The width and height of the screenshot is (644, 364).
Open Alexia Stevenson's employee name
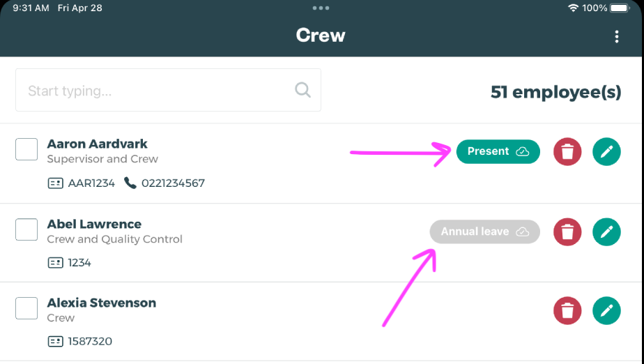click(101, 303)
